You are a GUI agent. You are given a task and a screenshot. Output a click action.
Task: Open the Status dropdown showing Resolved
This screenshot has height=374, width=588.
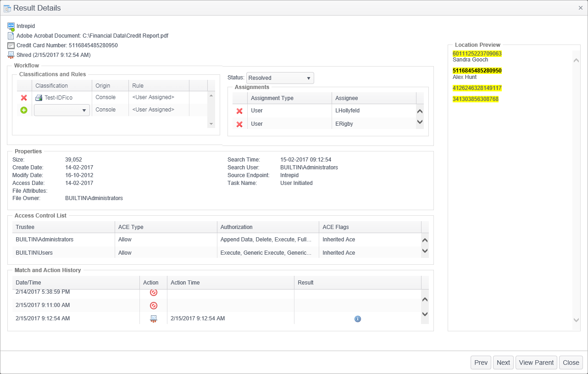click(280, 78)
